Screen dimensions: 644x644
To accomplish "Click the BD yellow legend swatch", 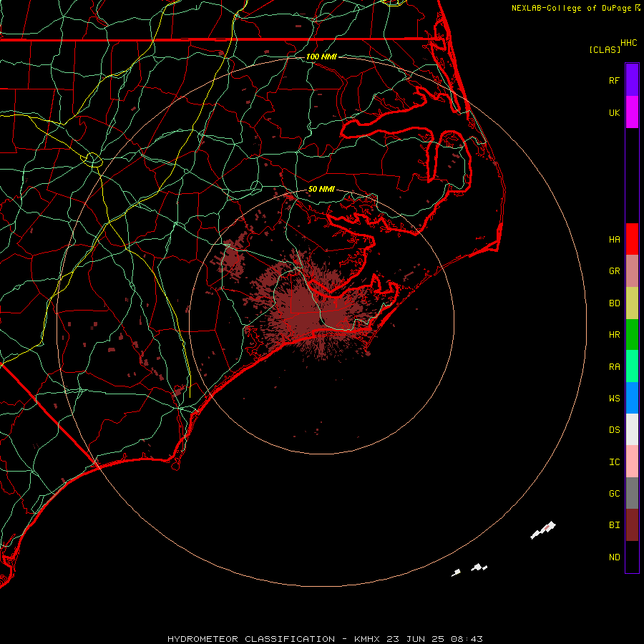I will (632, 303).
